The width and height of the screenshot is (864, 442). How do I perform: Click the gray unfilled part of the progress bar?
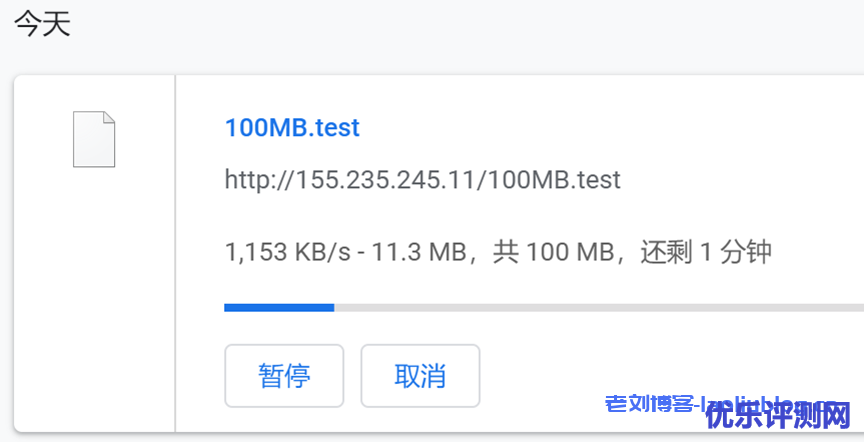pyautogui.click(x=600, y=307)
